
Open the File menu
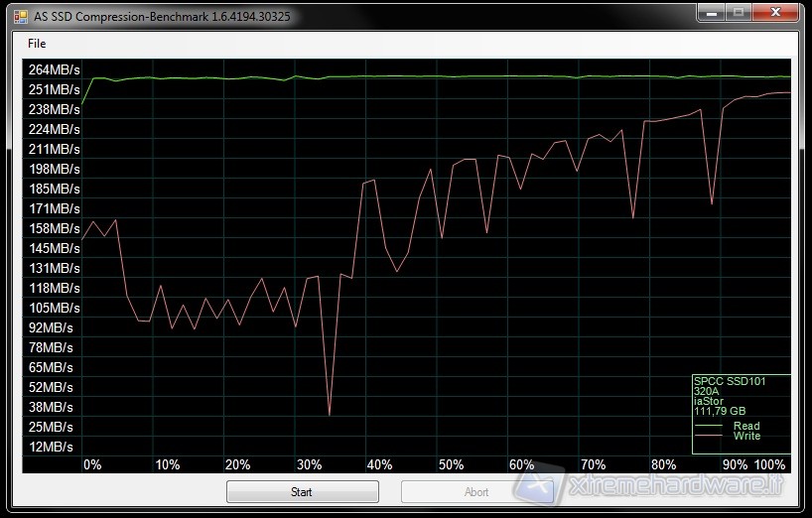37,44
